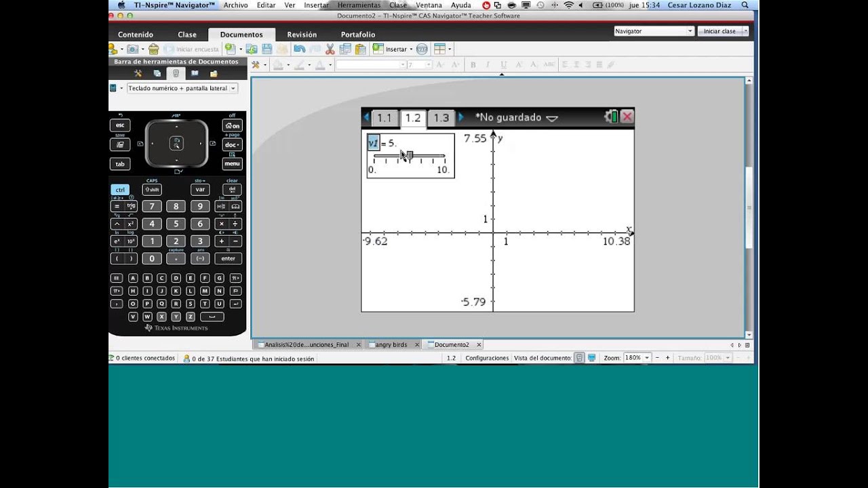Click the copy icon in toolbar

[x=345, y=49]
